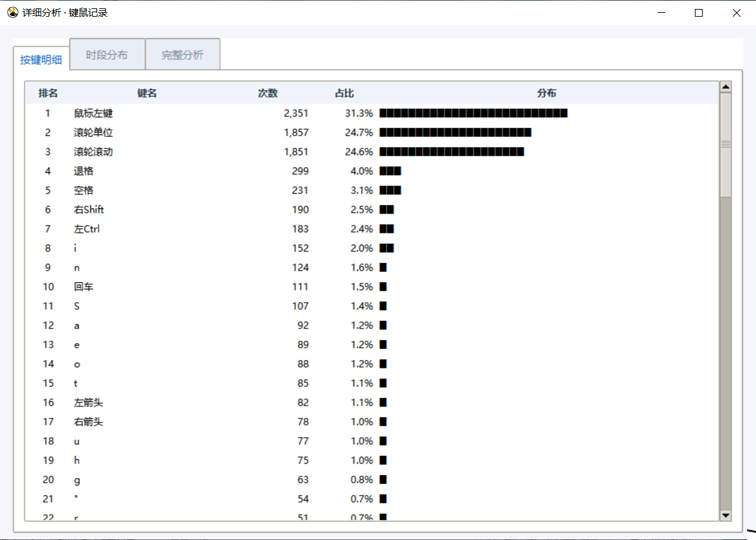Select the 回车 row
The image size is (756, 540).
[372, 287]
